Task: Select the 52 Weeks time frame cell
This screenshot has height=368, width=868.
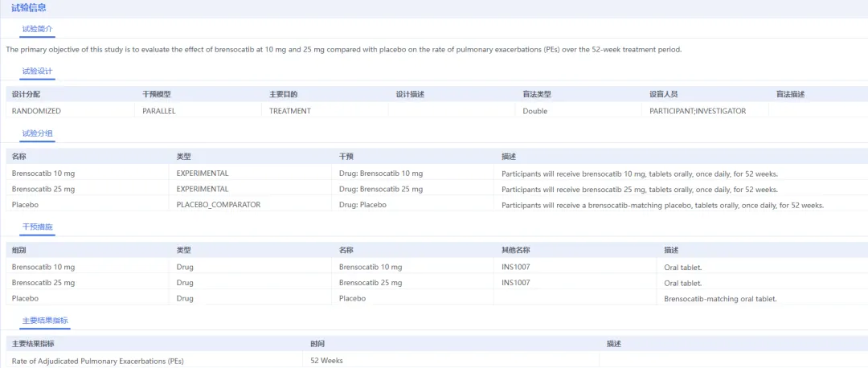Action: [x=326, y=361]
